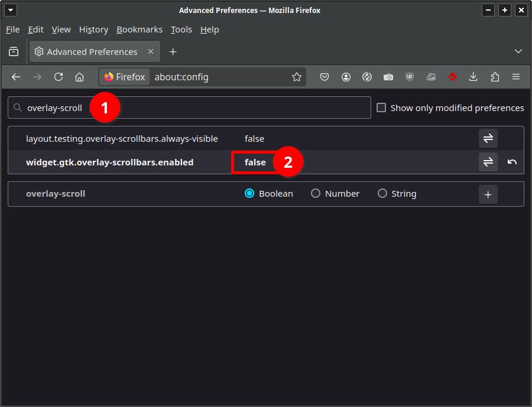Click the grey extension icon beside uBlock
Viewport: 532px width, 407px height.
coord(431,77)
